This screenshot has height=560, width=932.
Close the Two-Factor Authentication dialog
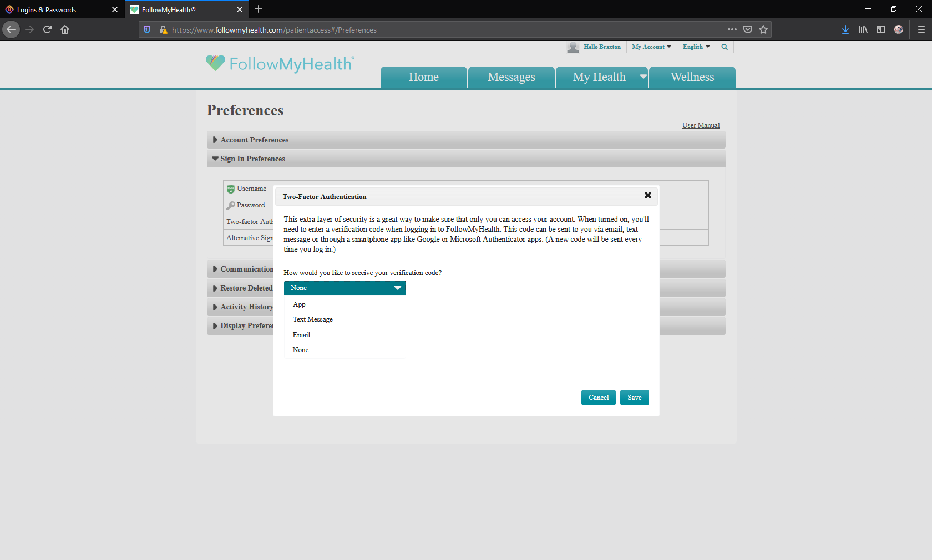point(647,196)
